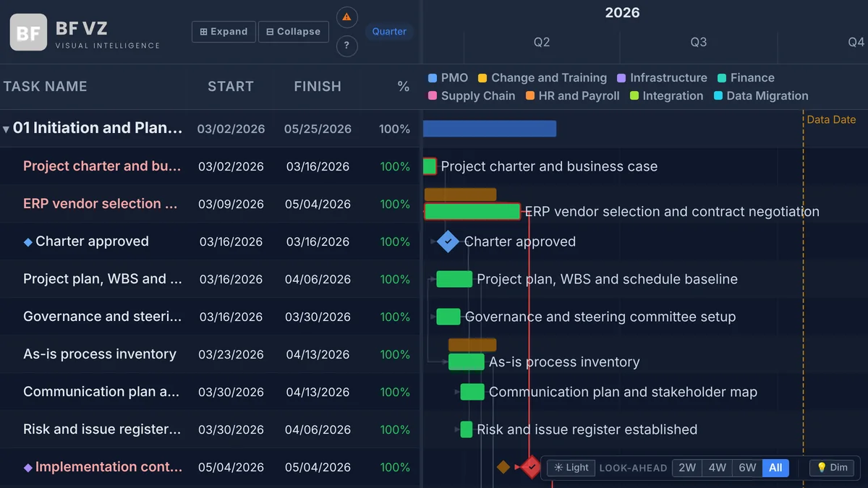Image resolution: width=868 pixels, height=488 pixels.
Task: Click the 100% value in Risk register row
Action: coord(395,430)
